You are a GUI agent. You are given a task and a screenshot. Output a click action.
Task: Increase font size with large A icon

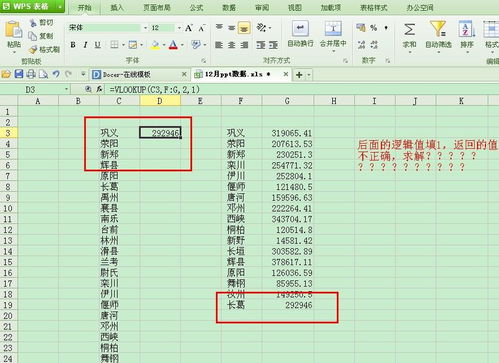(x=189, y=28)
